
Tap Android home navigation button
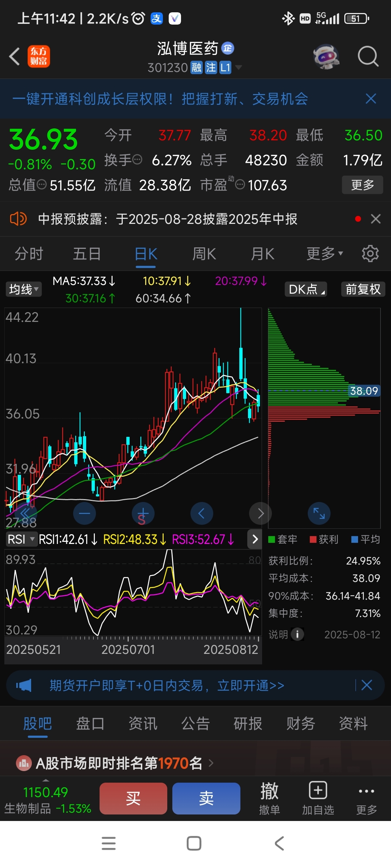tap(194, 843)
